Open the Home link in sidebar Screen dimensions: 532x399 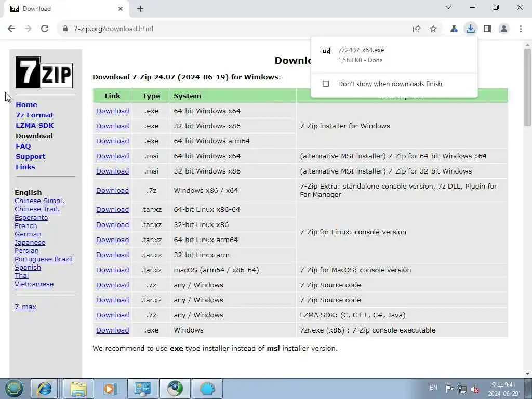tap(26, 104)
